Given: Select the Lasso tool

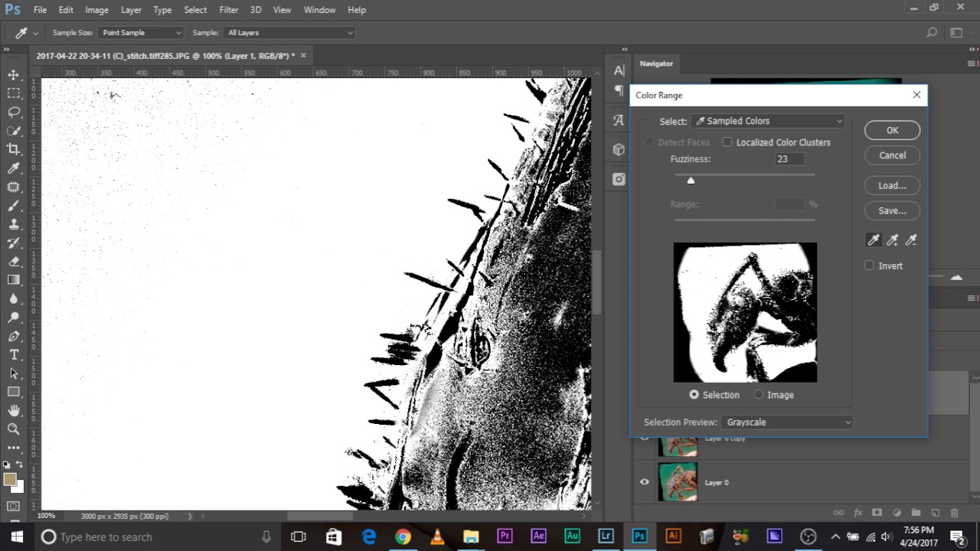Looking at the screenshot, I should pyautogui.click(x=14, y=112).
